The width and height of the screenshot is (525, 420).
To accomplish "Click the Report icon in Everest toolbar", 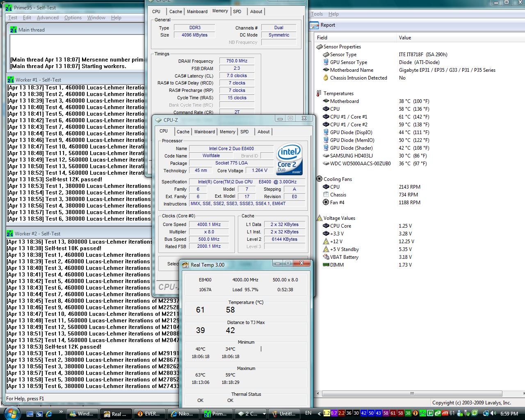I will (314, 25).
